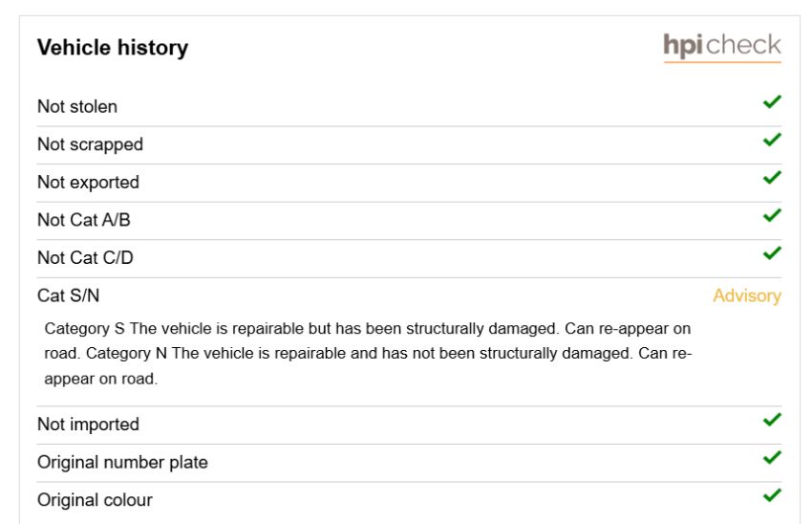The height and width of the screenshot is (524, 812).
Task: Click the Not exported row label
Action: 88,183
